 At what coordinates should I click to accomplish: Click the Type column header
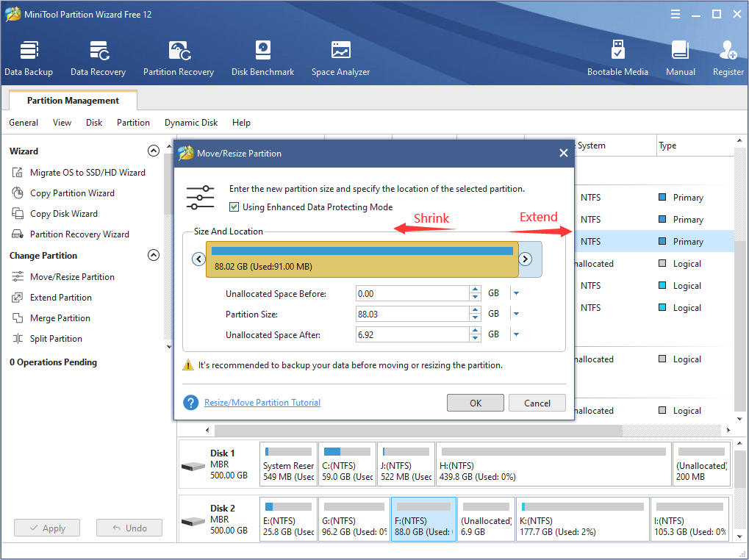pos(695,146)
